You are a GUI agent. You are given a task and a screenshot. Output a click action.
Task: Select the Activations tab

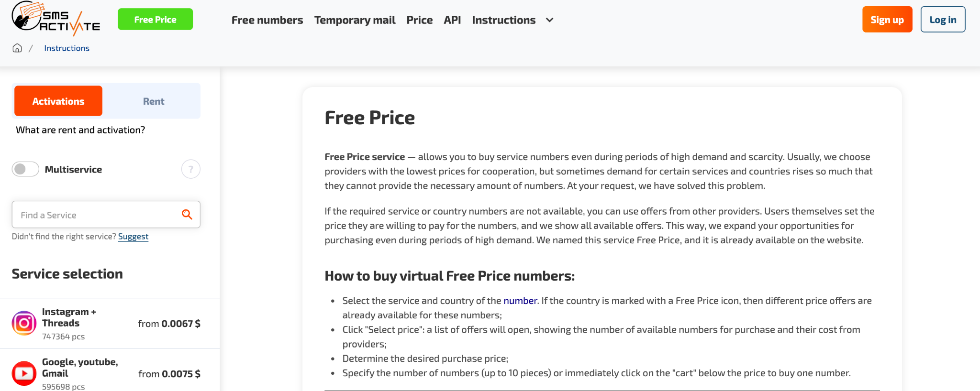[58, 101]
